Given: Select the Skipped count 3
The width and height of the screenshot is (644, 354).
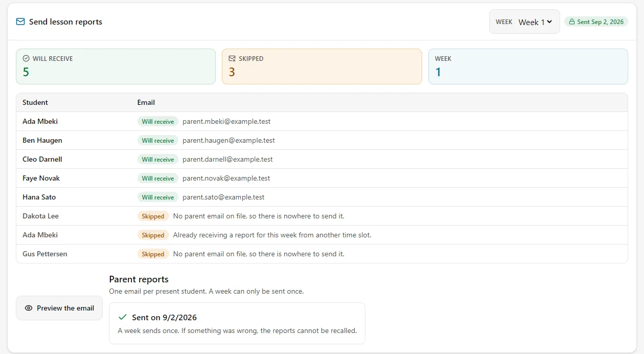Looking at the screenshot, I should [x=232, y=72].
